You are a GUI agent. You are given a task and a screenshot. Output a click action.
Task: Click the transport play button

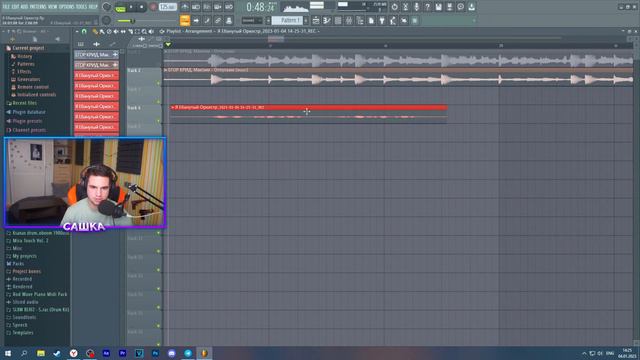pos(131,7)
